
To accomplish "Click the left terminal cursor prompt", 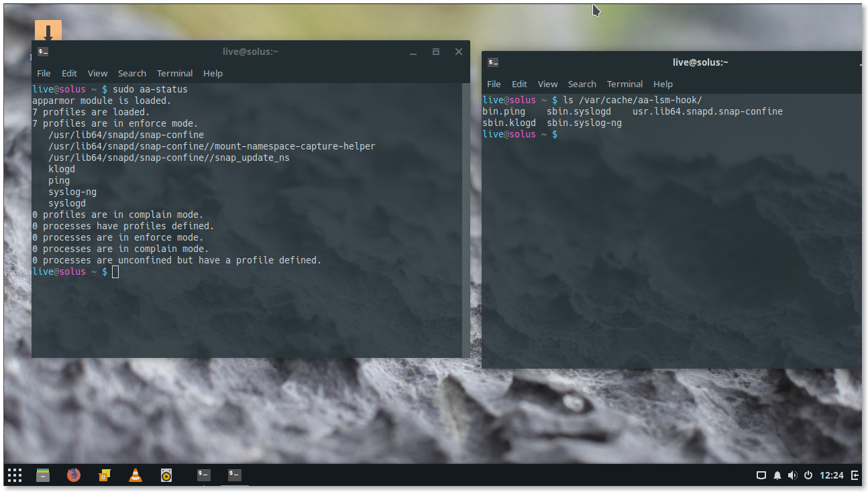I will tap(115, 271).
